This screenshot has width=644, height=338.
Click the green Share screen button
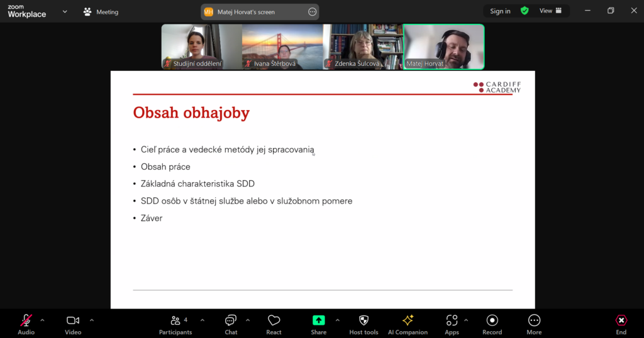click(x=319, y=320)
